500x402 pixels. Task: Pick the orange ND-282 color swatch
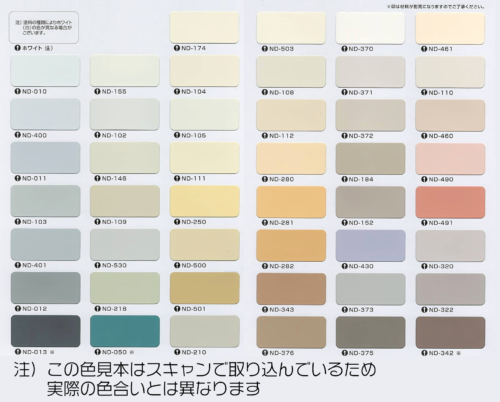tap(291, 246)
